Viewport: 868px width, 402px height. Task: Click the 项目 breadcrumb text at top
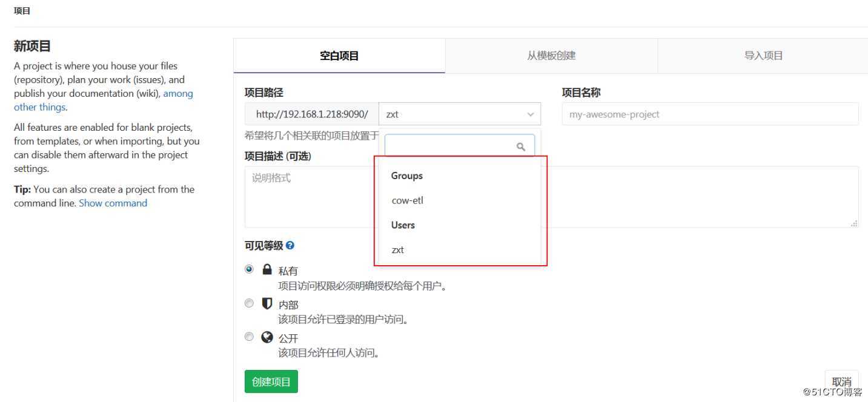[x=22, y=11]
